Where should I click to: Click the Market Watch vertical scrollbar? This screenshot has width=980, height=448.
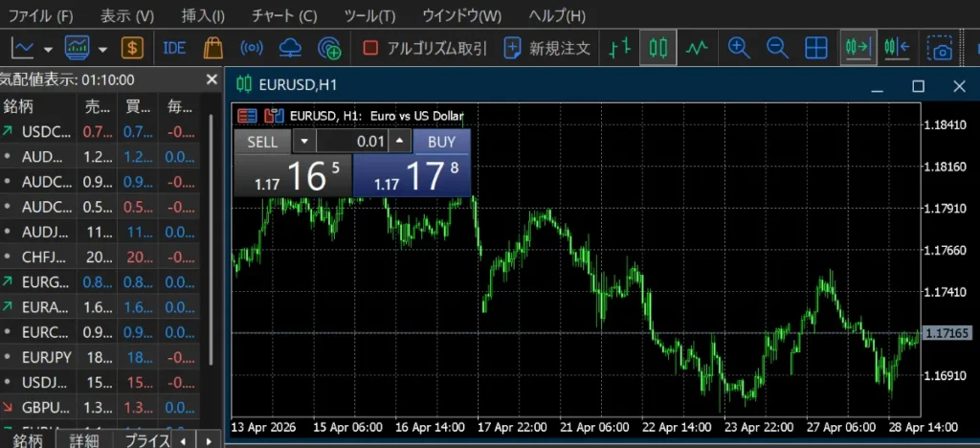pyautogui.click(x=211, y=239)
